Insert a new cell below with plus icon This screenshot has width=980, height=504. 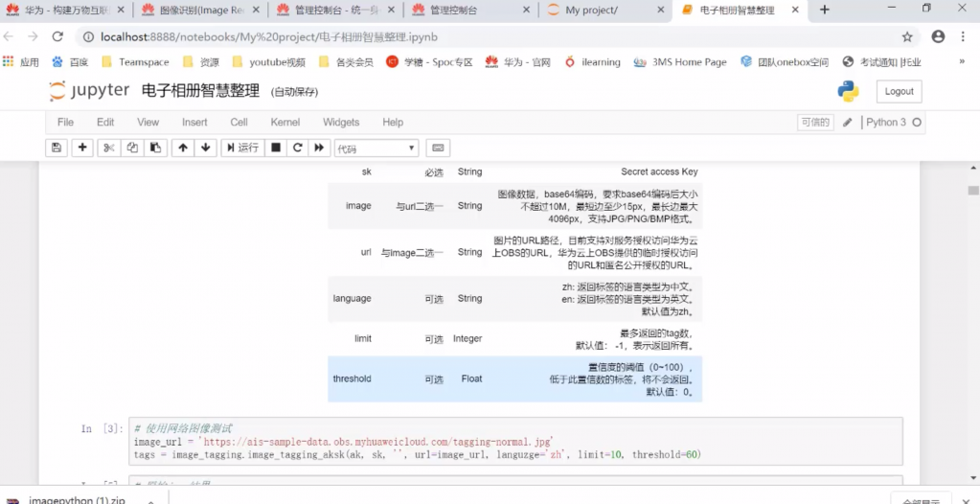[82, 148]
